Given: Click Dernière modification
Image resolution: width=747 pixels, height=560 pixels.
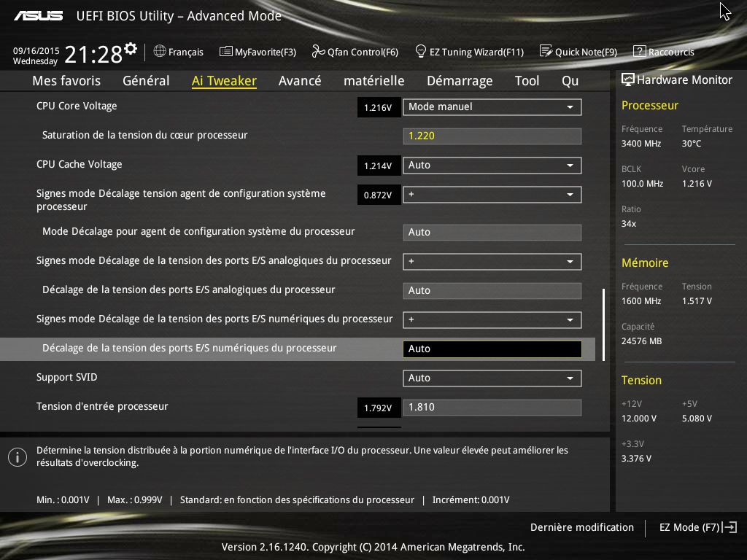Looking at the screenshot, I should [x=581, y=527].
